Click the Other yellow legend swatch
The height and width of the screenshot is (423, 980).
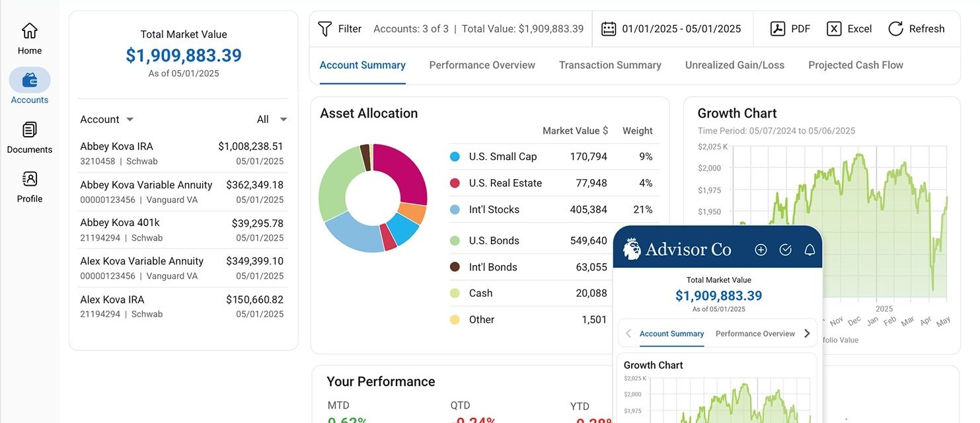(455, 319)
